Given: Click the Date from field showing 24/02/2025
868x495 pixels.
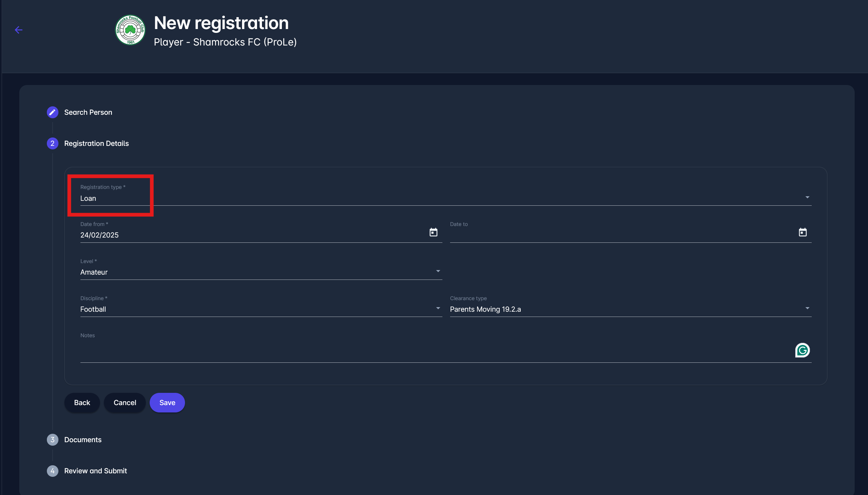Looking at the screenshot, I should tap(210, 235).
